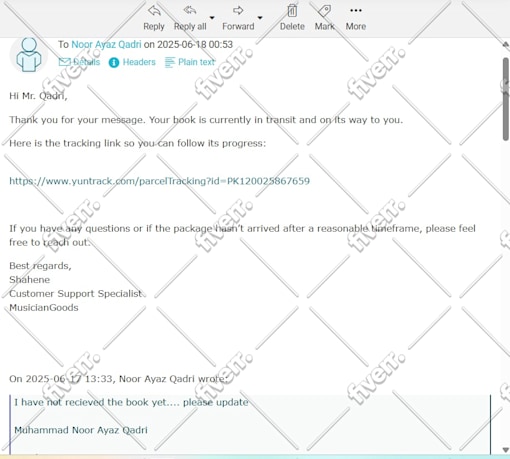
Task: Click the signature name "Shahene"
Action: (x=29, y=279)
